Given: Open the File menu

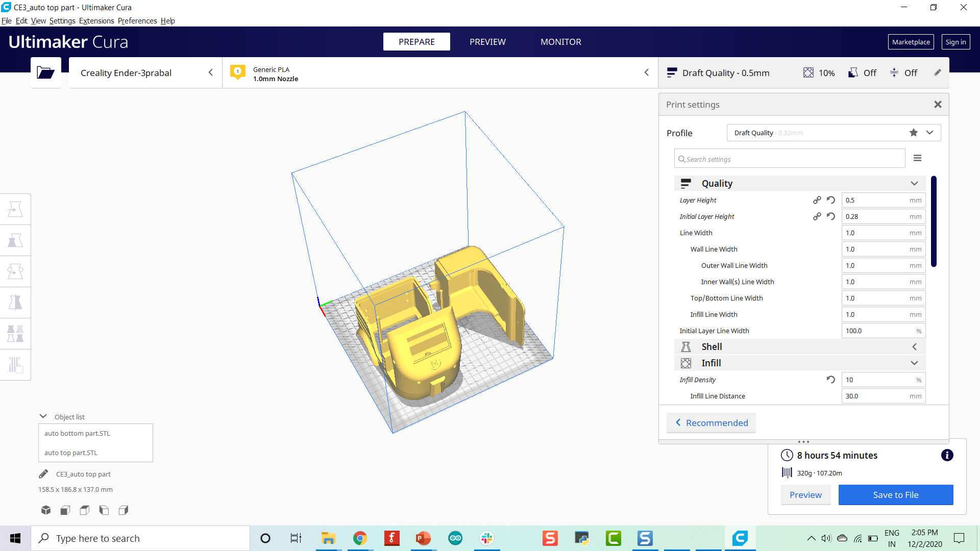Looking at the screenshot, I should coord(6,21).
